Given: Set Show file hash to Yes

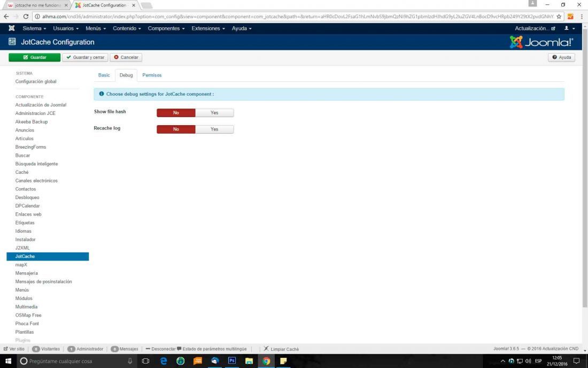Looking at the screenshot, I should [x=214, y=112].
